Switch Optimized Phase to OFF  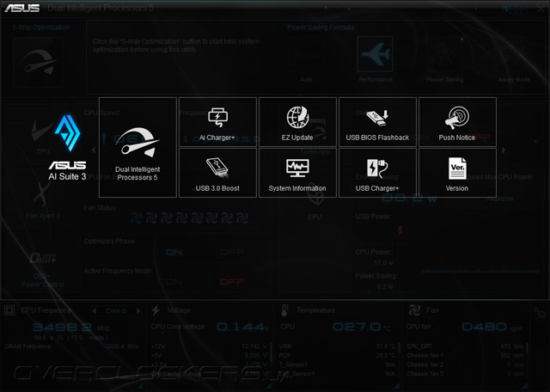tap(232, 252)
